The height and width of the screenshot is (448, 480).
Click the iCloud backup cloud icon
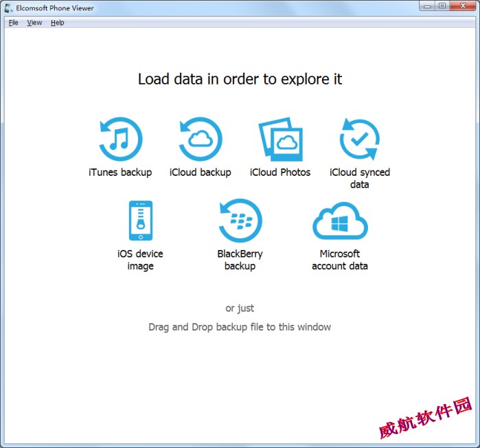coord(201,139)
